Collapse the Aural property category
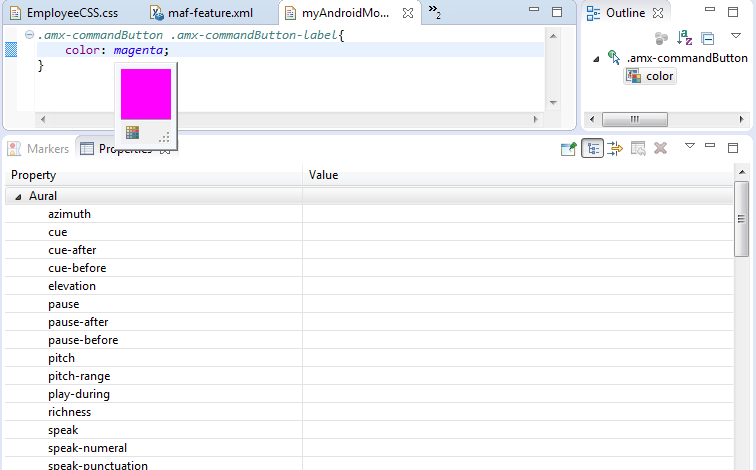Viewport: 756px width, 470px height. click(18, 197)
